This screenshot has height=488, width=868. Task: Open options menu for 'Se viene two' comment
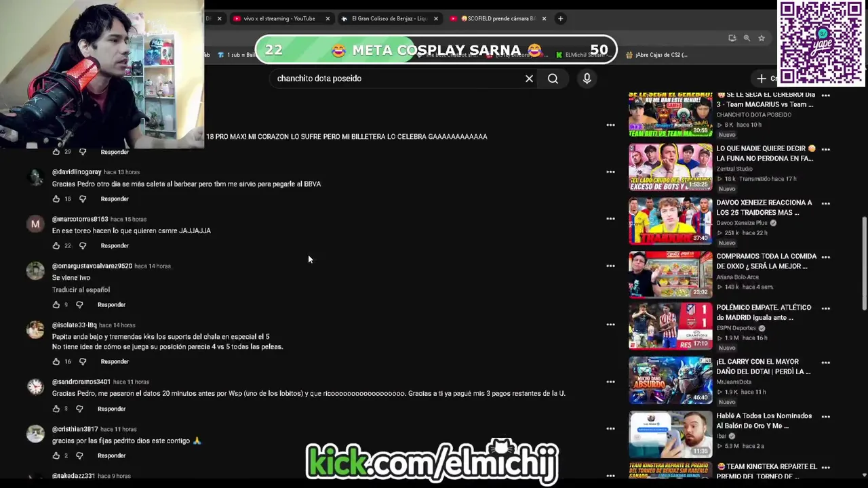pos(610,266)
